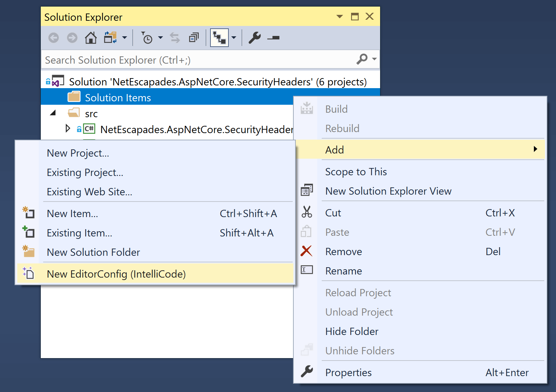
Task: Collapse the src folder node
Action: [x=53, y=113]
